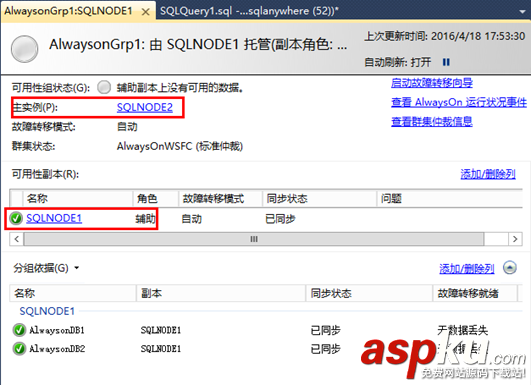Image resolution: width=531 pixels, height=385 pixels.
Task: Start the failover wizard link
Action: pos(432,83)
